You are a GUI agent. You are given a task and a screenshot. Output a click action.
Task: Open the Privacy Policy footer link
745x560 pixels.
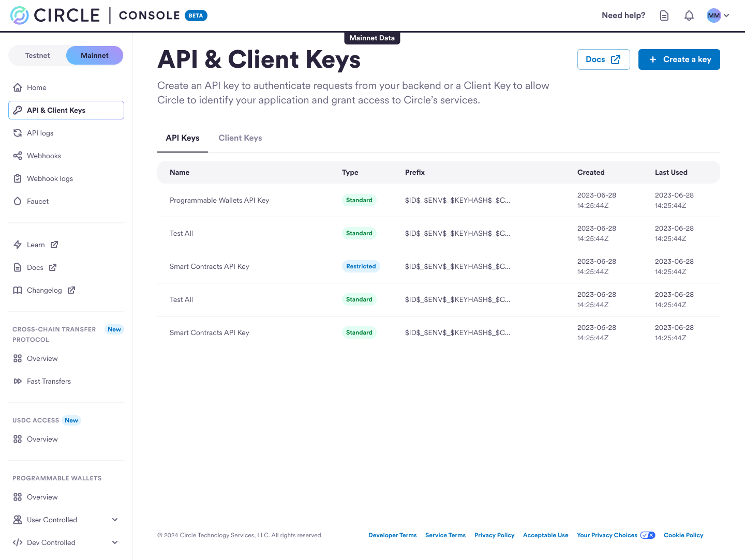pos(495,535)
